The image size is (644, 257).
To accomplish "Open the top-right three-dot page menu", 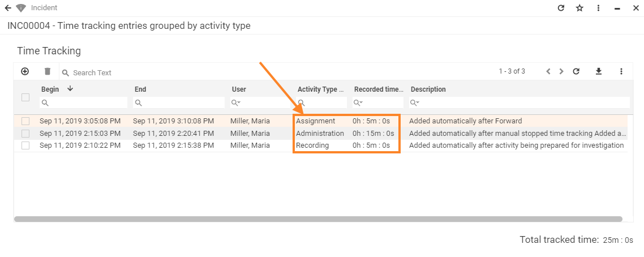I will (x=599, y=8).
